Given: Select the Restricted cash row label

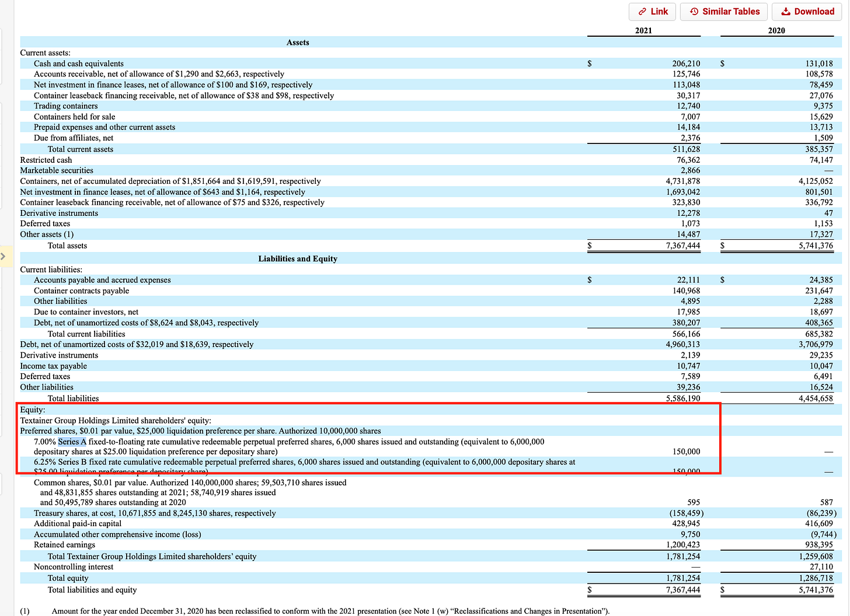Looking at the screenshot, I should pos(46,160).
